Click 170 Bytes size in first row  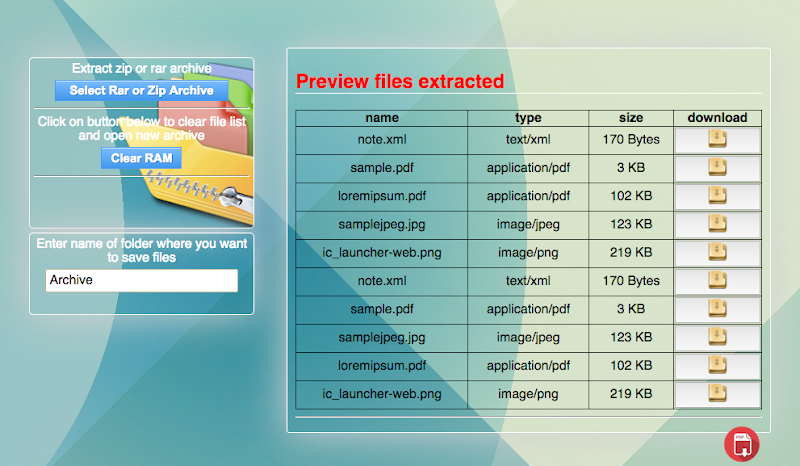pos(631,139)
